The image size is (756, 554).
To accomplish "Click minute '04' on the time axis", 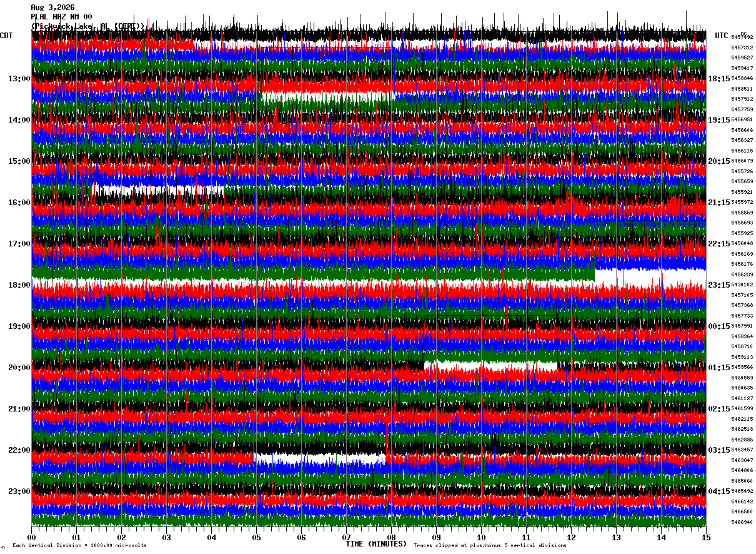I will (211, 537).
